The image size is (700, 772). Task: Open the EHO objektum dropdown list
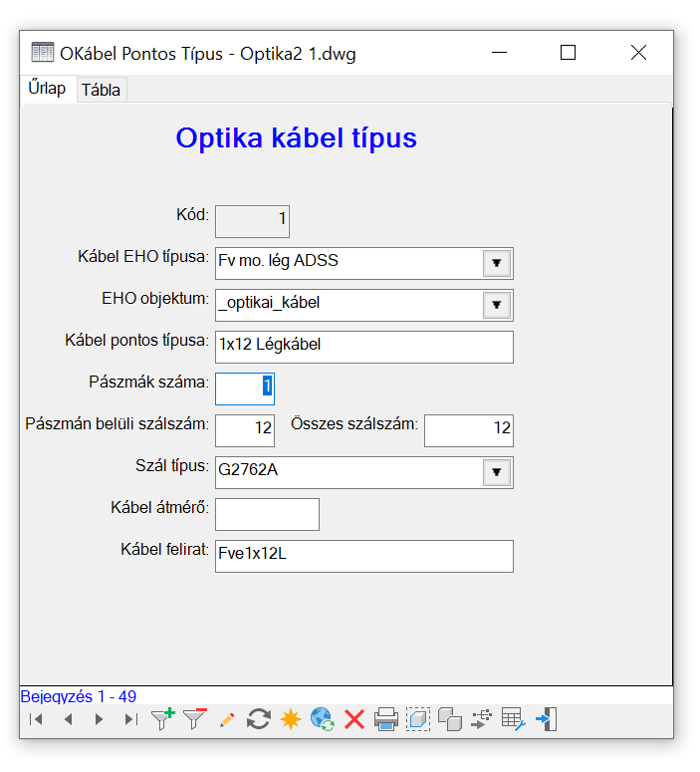[496, 305]
